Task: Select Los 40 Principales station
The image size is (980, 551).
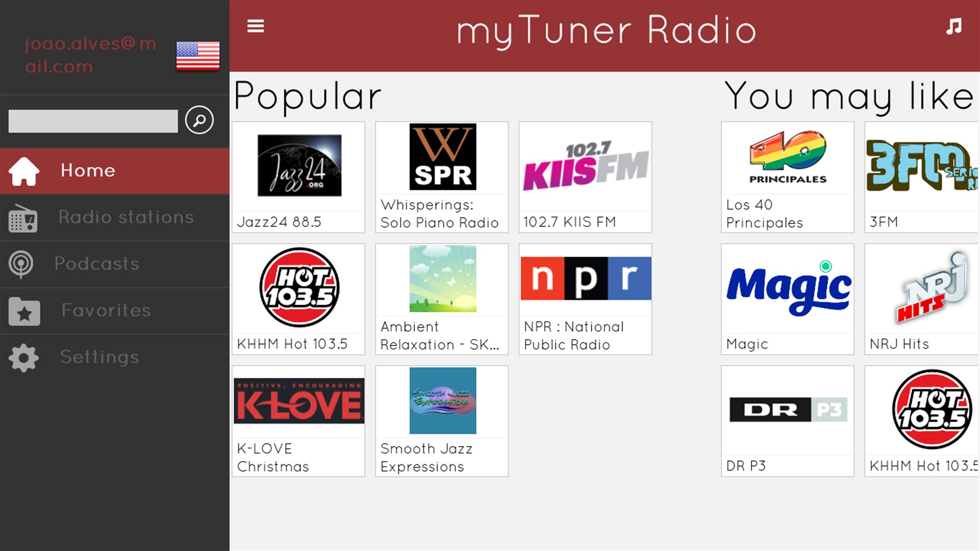Action: [787, 177]
